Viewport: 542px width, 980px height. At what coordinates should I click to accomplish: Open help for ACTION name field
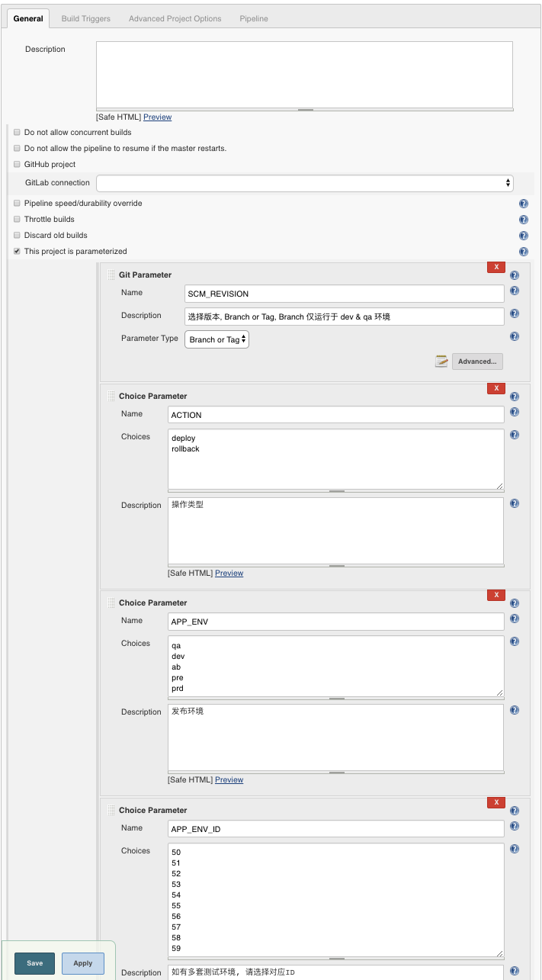pyautogui.click(x=515, y=412)
